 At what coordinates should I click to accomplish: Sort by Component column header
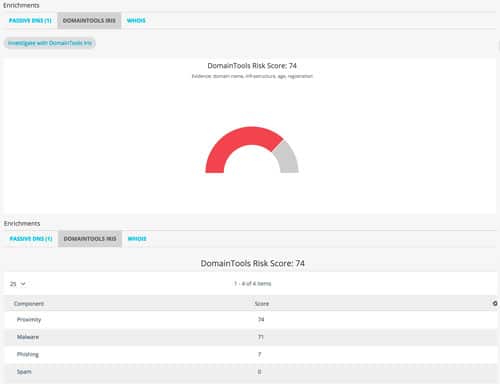point(29,304)
